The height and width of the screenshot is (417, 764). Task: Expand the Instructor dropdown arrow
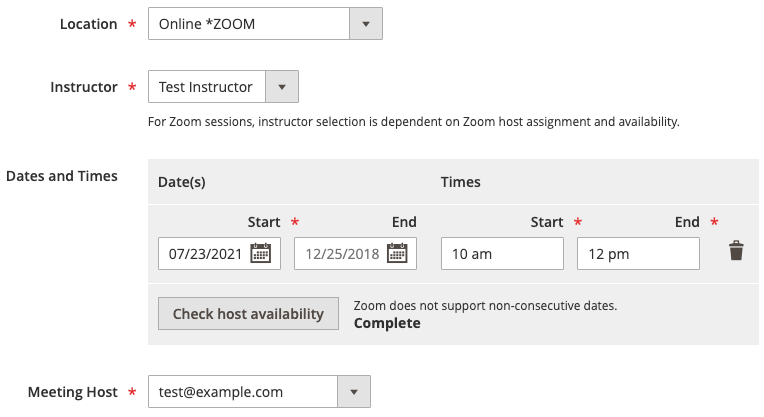(282, 87)
